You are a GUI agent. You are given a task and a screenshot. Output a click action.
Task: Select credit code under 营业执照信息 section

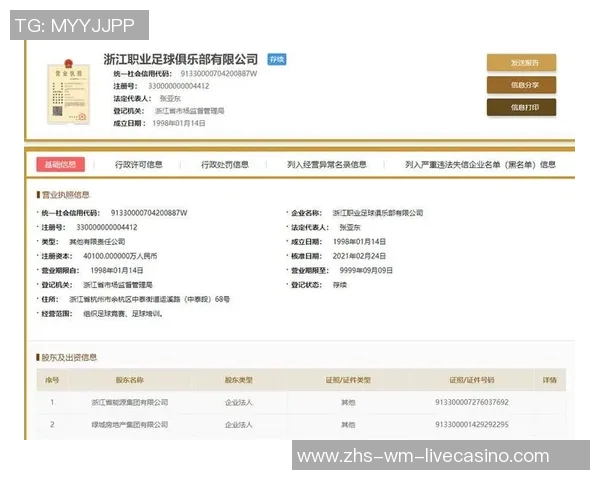point(149,213)
